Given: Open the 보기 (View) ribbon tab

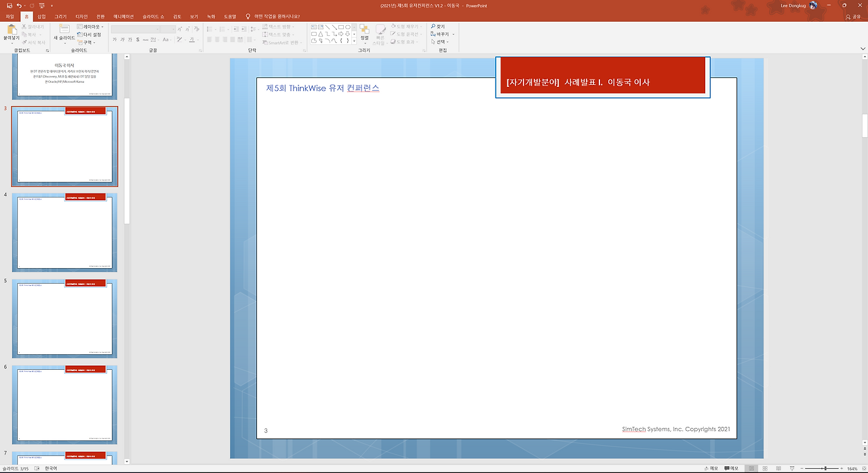Looking at the screenshot, I should pos(194,16).
